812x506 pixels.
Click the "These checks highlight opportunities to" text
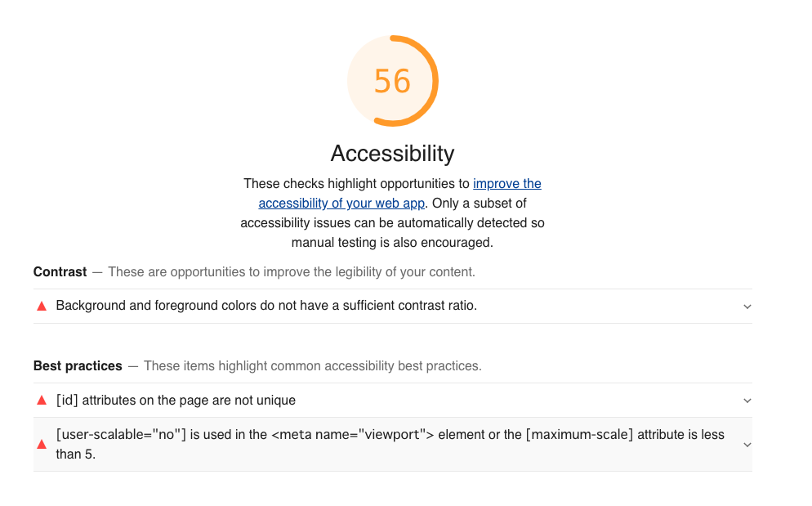(356, 184)
